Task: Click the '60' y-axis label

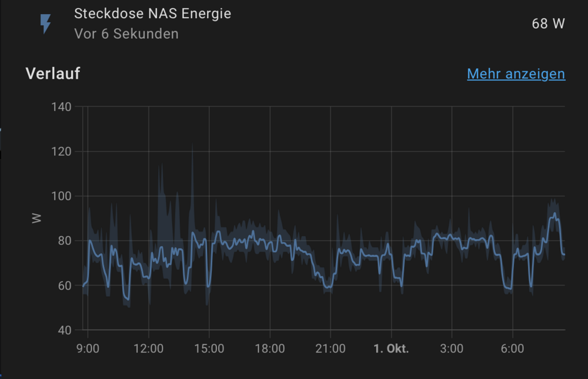Action: [x=65, y=286]
